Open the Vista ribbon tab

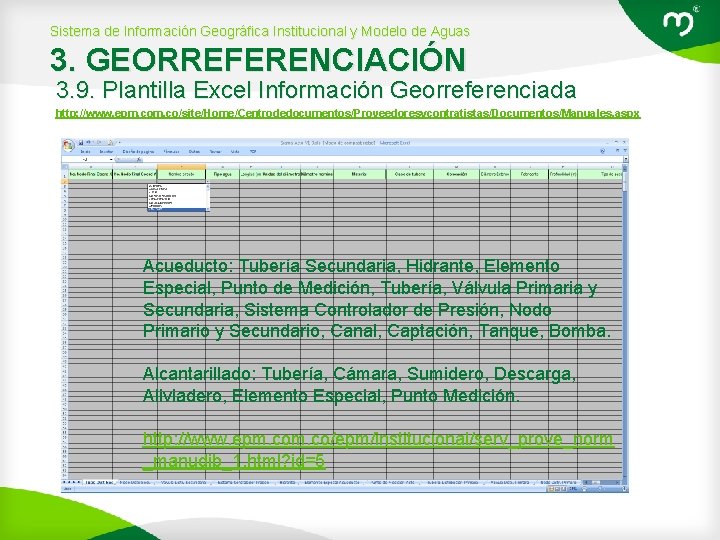tap(235, 152)
